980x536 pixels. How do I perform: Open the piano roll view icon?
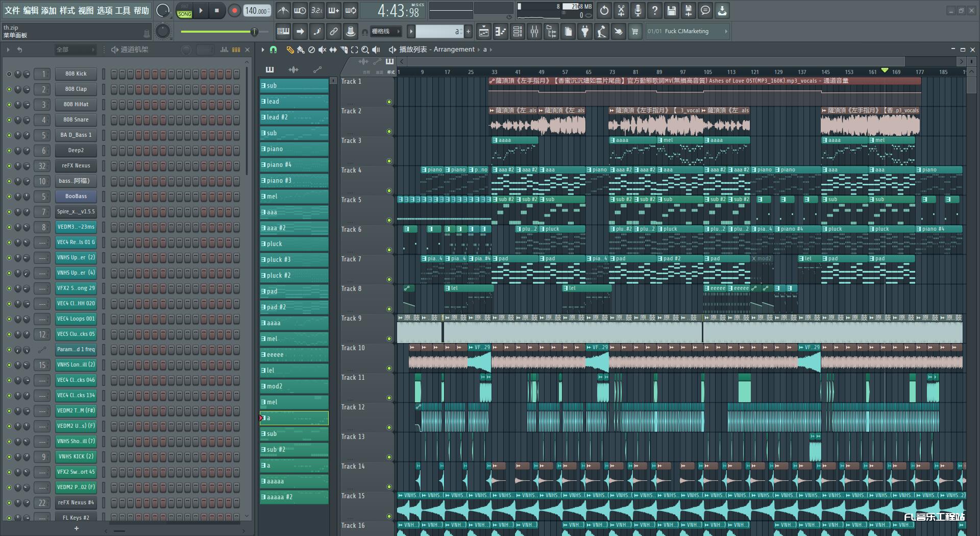click(501, 32)
